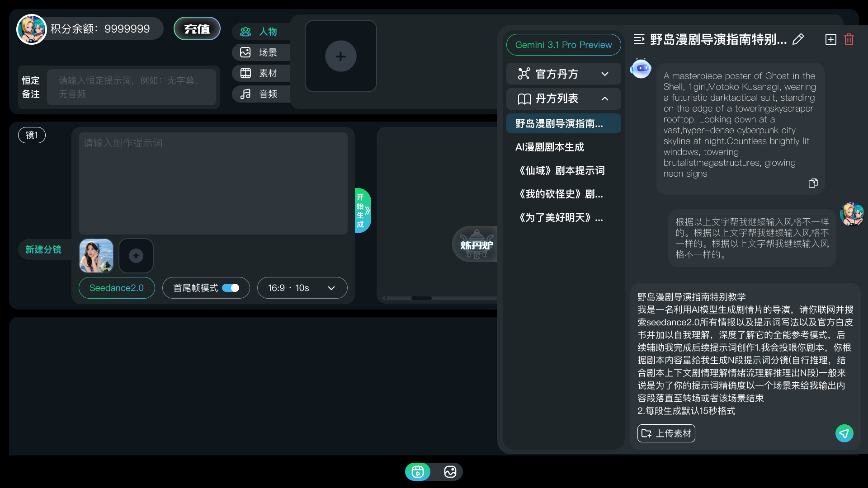Open the Gemini 3.1 Pro Preview model selector
868x488 pixels.
click(563, 45)
